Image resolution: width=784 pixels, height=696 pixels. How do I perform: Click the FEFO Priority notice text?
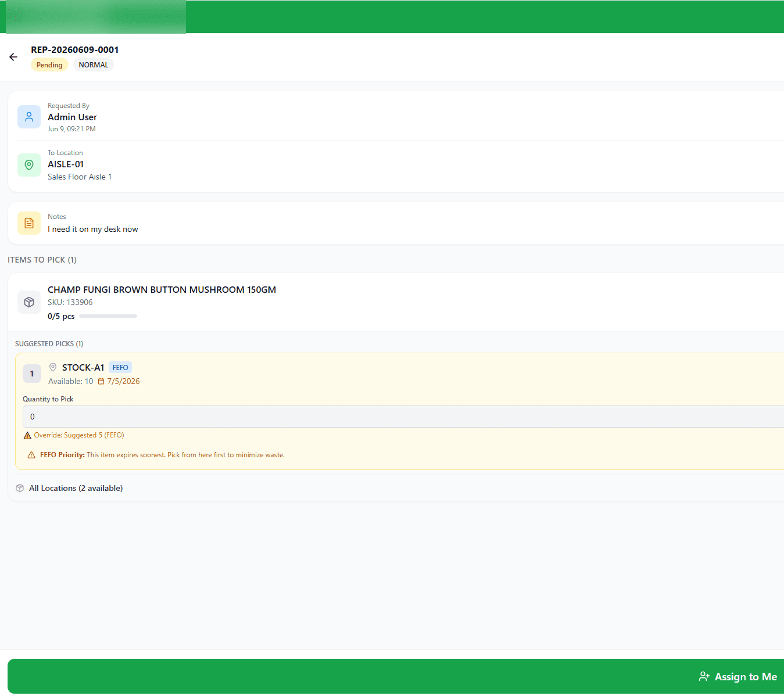162,455
